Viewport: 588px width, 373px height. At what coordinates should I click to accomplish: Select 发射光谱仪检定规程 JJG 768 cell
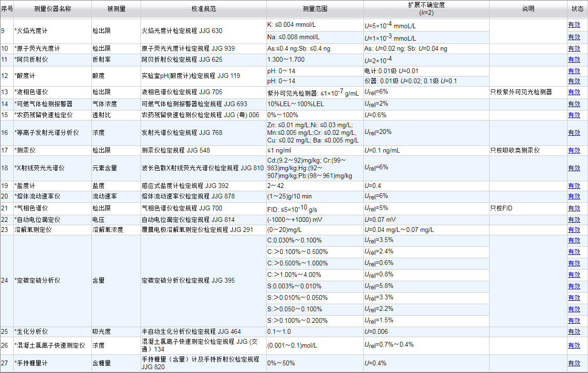tap(203, 132)
